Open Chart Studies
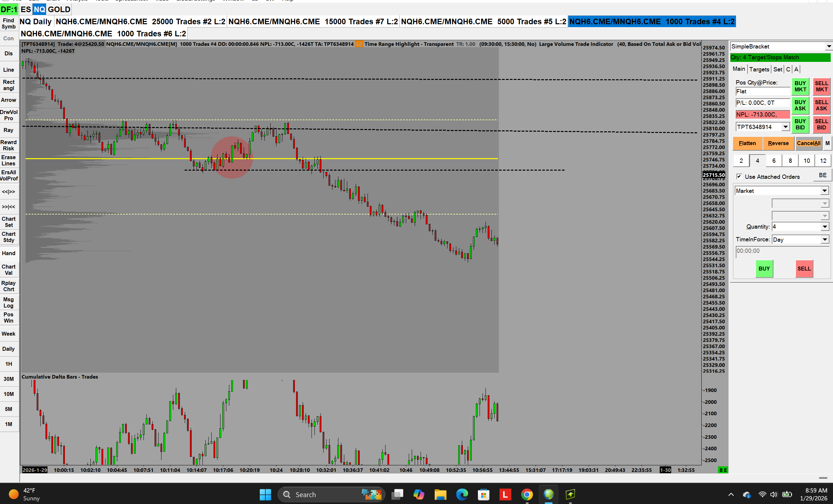The image size is (833, 504). point(9,237)
